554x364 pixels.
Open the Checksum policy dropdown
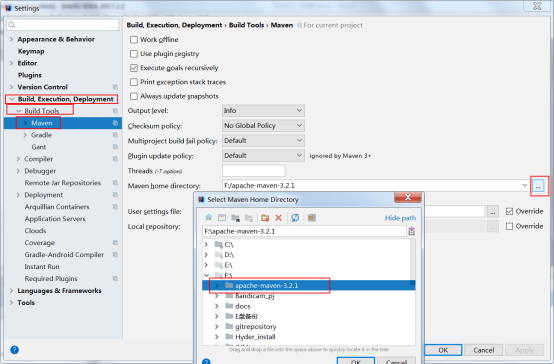(x=263, y=125)
